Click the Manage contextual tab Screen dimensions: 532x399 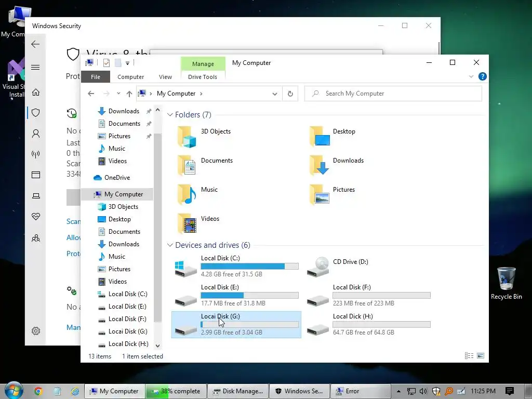point(203,64)
